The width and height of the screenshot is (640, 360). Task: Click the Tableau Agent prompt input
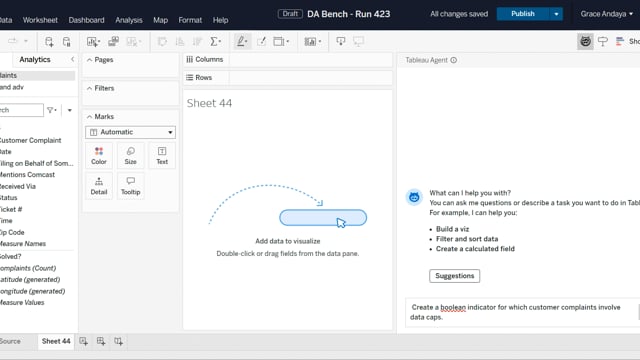(521, 312)
